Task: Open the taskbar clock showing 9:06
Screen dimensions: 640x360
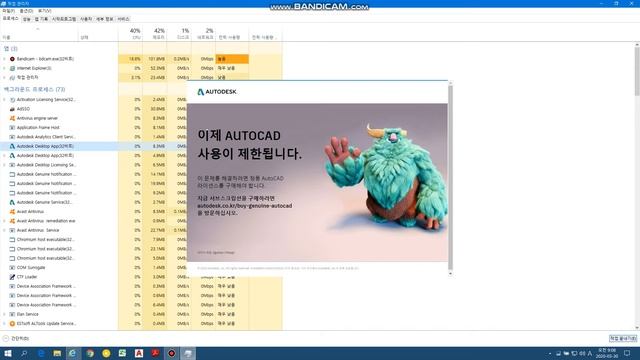Action: point(607,353)
